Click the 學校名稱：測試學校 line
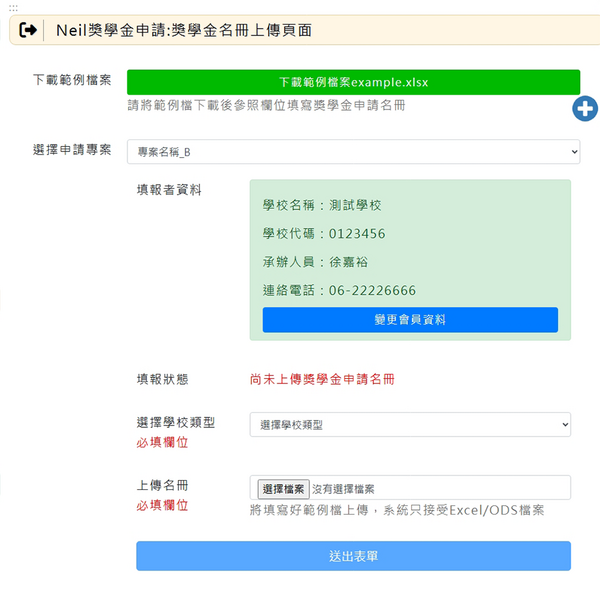The image size is (600, 600). tap(322, 205)
